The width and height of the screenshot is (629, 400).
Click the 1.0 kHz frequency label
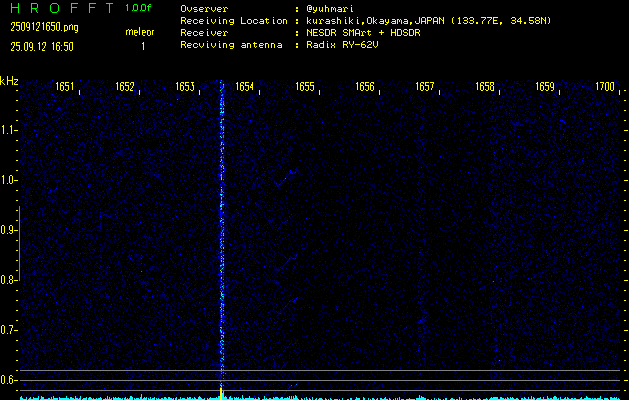click(x=8, y=180)
